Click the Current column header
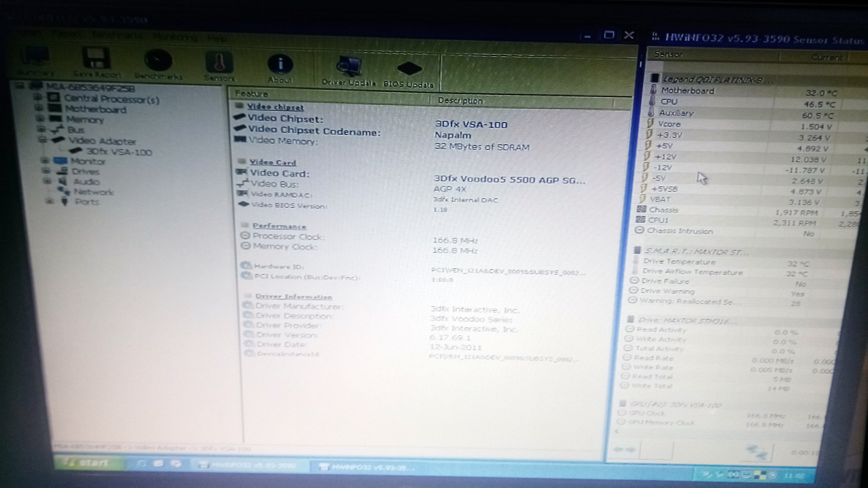Viewport: 868px width, 488px height. point(827,58)
